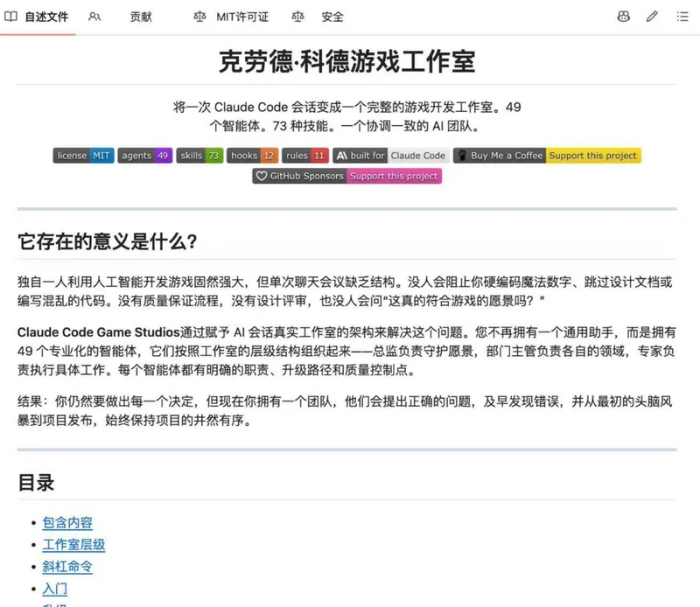Follow the 工作室层级 link
Screen dimensions: 700x607
(x=73, y=545)
